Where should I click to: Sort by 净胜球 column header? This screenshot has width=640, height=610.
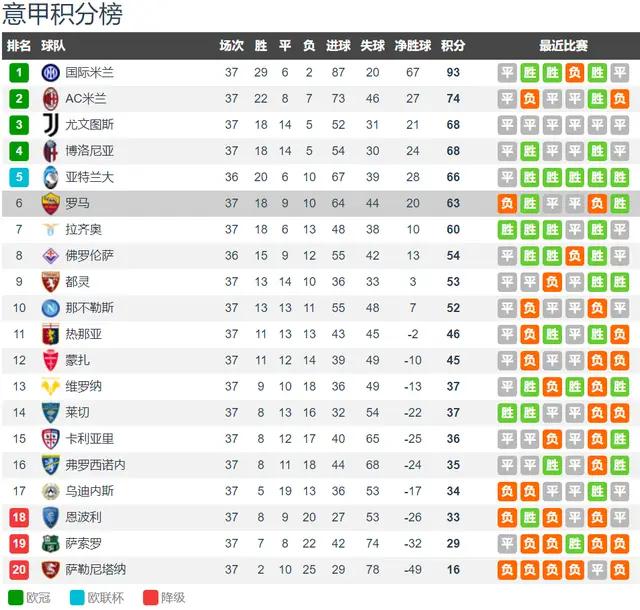click(x=413, y=46)
